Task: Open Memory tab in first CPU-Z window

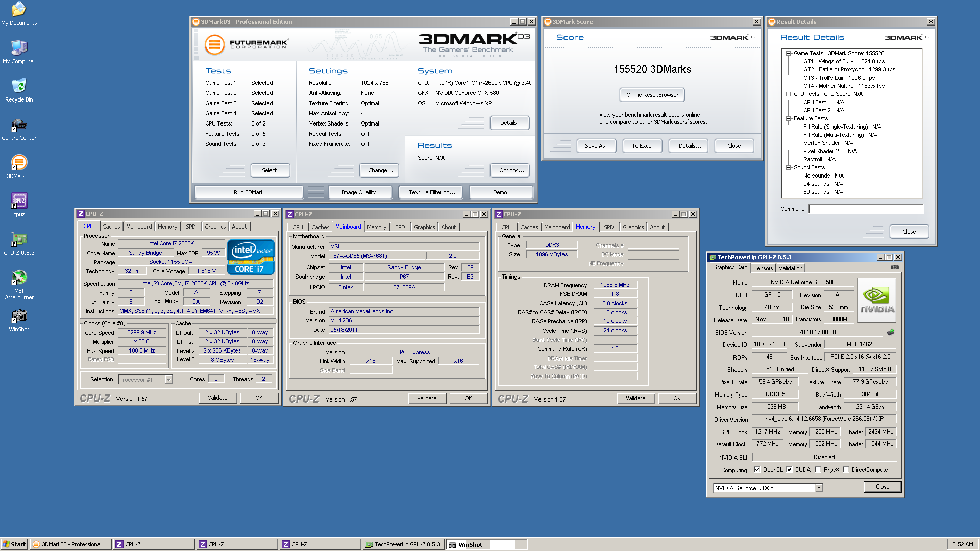Action: pos(167,227)
